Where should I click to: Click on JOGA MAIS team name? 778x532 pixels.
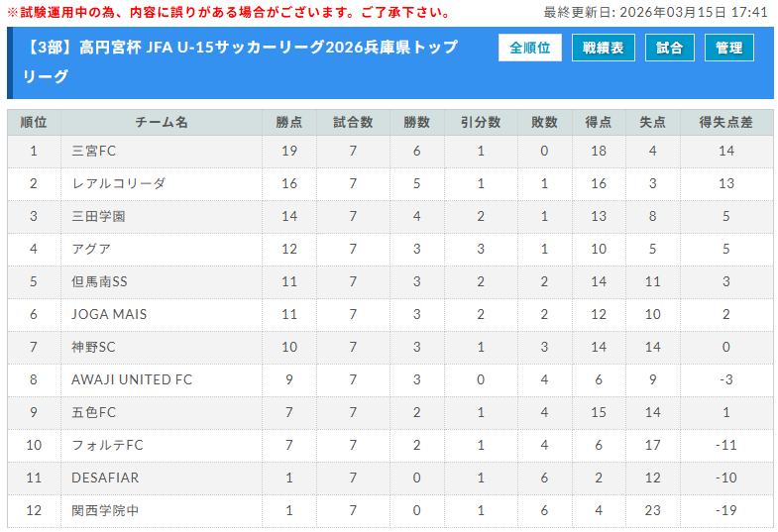(109, 314)
